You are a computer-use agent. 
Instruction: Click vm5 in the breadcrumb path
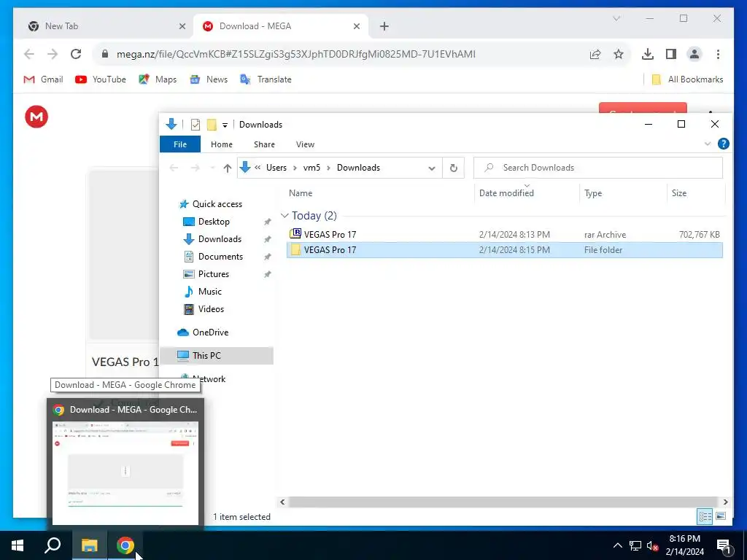(311, 168)
